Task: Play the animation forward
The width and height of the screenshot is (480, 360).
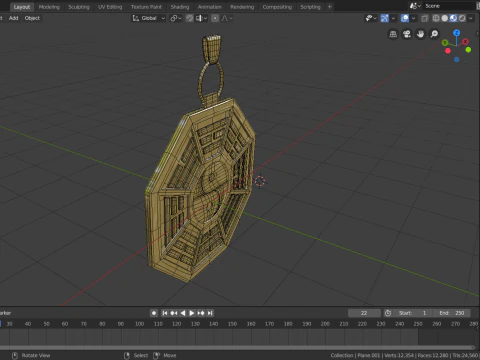Action: pyautogui.click(x=192, y=313)
